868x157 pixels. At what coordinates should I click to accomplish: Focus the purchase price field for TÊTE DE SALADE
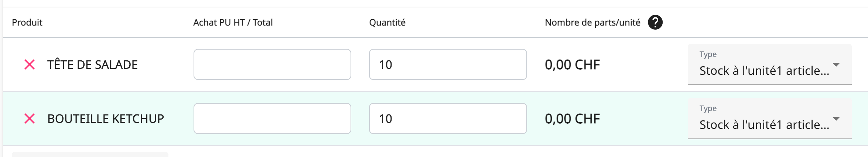pyautogui.click(x=272, y=65)
